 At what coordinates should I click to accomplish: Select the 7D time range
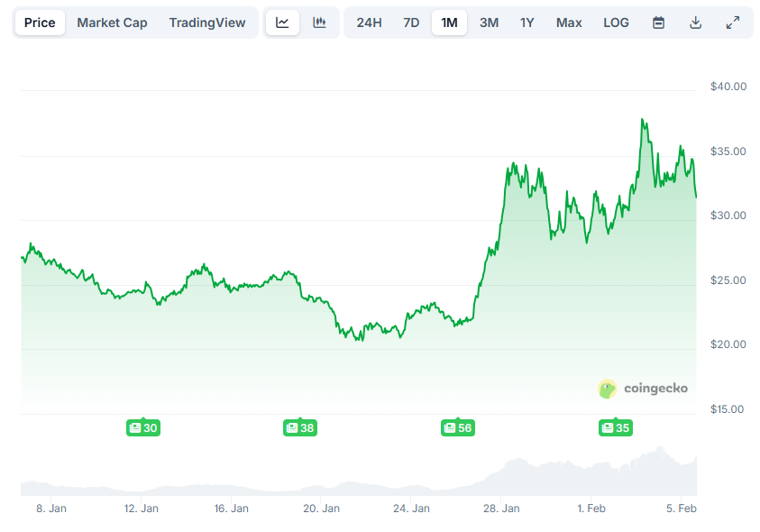[411, 22]
